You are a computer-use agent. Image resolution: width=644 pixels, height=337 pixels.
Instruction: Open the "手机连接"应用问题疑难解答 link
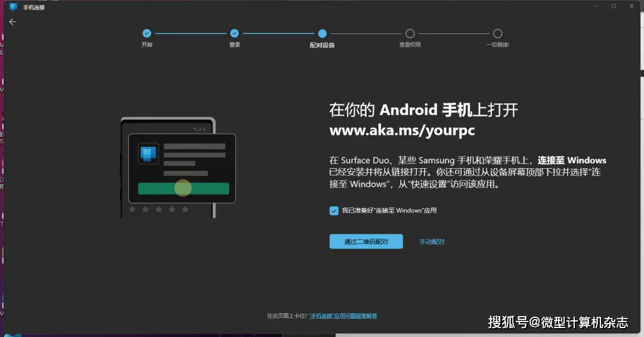point(343,316)
